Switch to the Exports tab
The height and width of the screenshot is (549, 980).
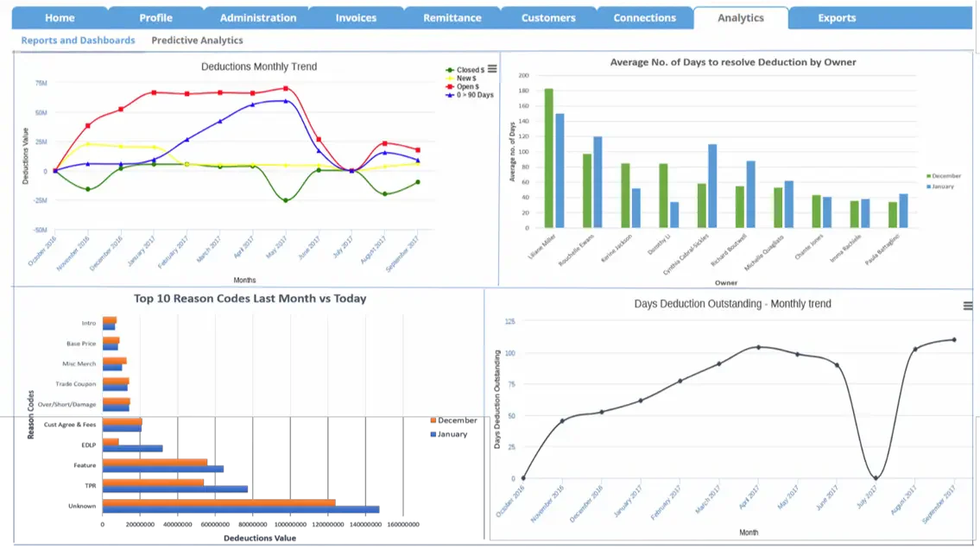click(x=837, y=18)
